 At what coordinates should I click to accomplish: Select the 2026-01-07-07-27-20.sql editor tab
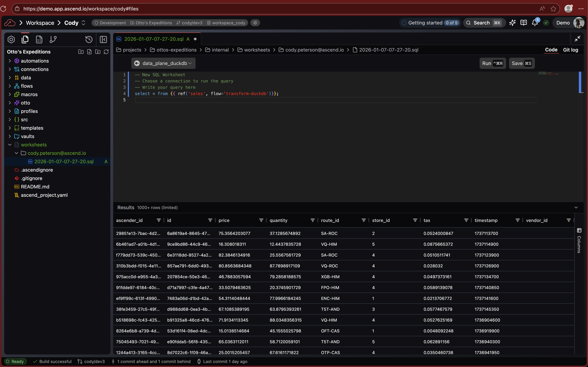[154, 39]
